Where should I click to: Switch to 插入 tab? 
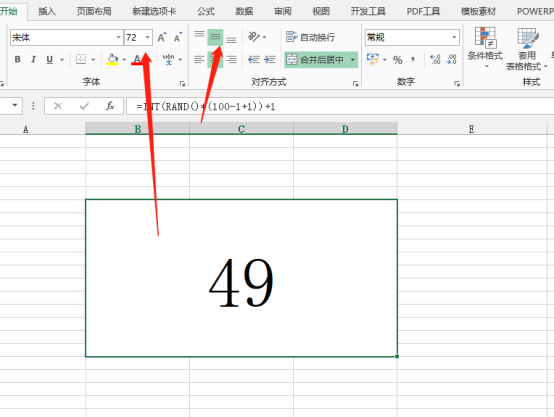tap(47, 11)
